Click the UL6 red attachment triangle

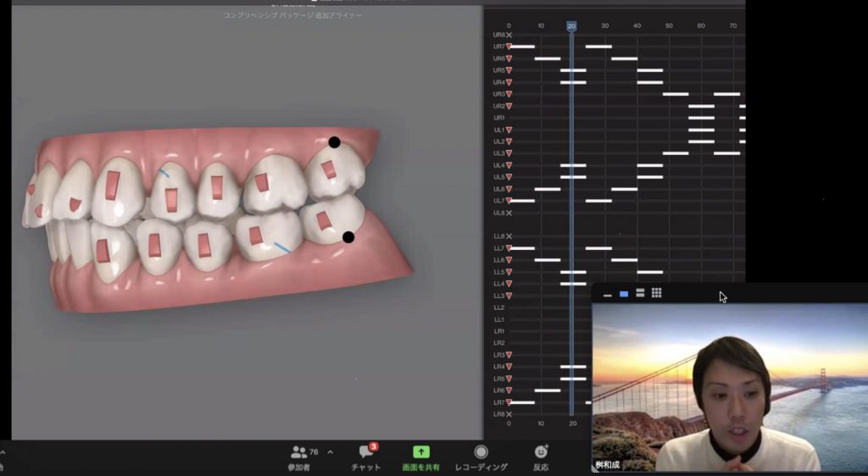click(x=509, y=189)
